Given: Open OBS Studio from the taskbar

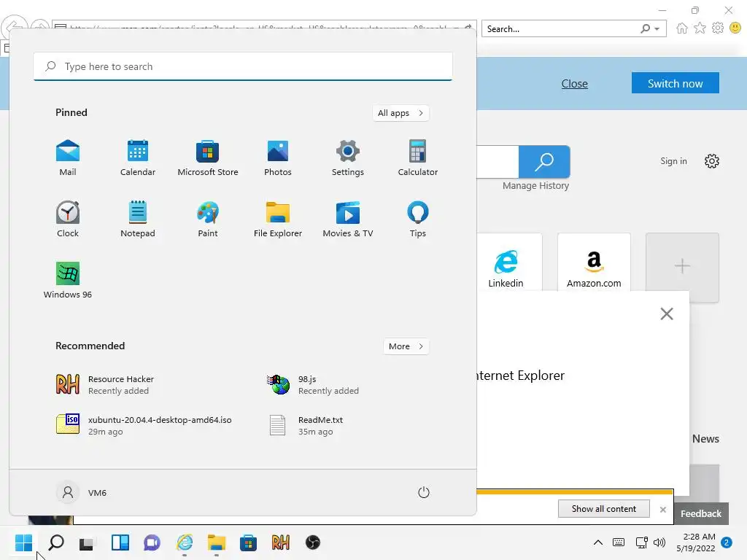Looking at the screenshot, I should pyautogui.click(x=312, y=542).
